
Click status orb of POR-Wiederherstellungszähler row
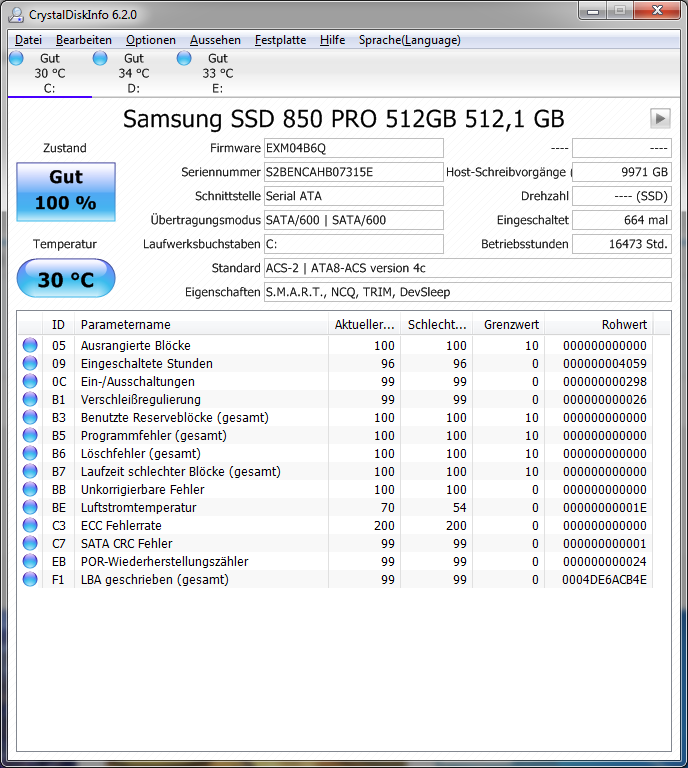tap(30, 561)
